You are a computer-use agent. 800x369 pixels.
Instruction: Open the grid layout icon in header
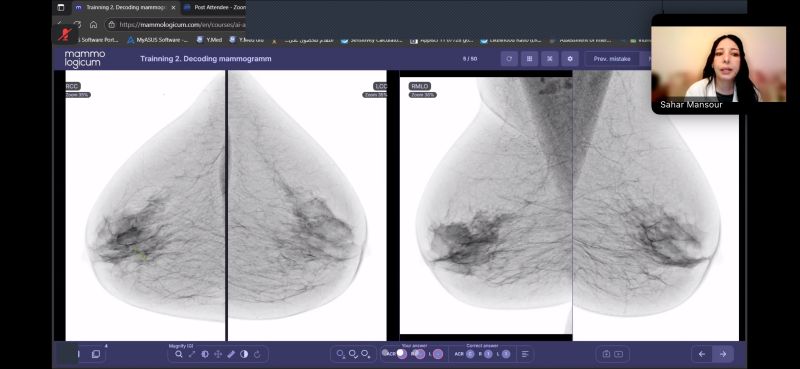[x=529, y=59]
